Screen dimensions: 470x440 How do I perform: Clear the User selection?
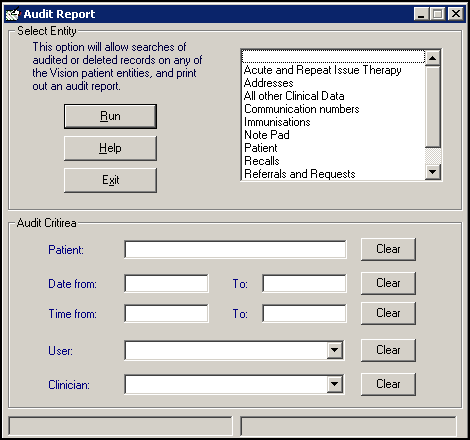(x=388, y=350)
